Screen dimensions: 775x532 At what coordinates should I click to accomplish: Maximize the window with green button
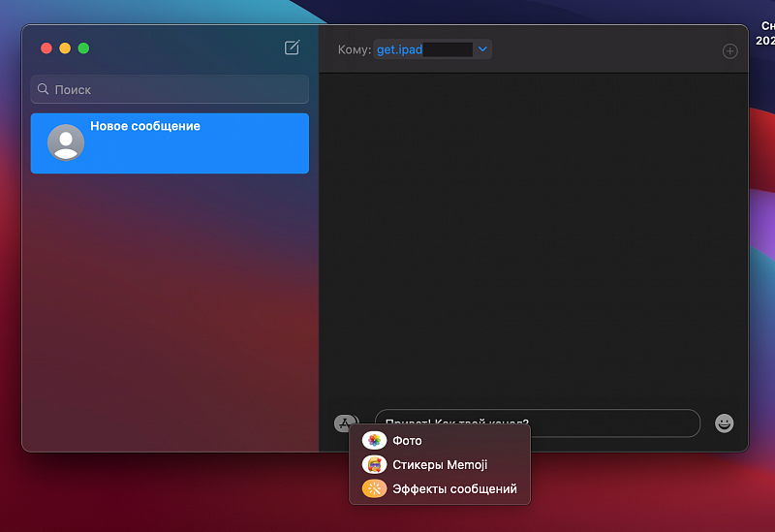83,47
